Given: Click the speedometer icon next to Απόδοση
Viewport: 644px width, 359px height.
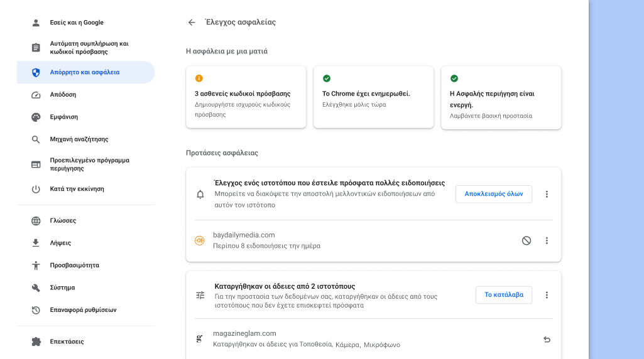Looking at the screenshot, I should click(x=36, y=95).
